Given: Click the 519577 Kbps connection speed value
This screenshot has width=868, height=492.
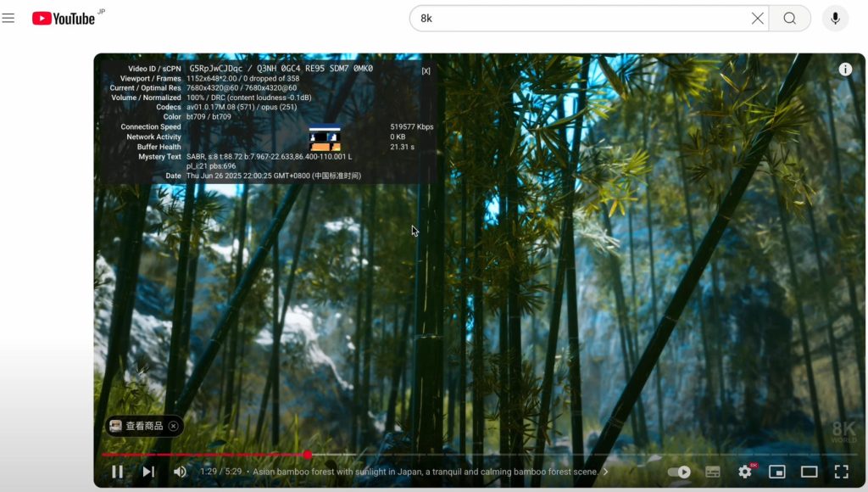Looking at the screenshot, I should 412,127.
